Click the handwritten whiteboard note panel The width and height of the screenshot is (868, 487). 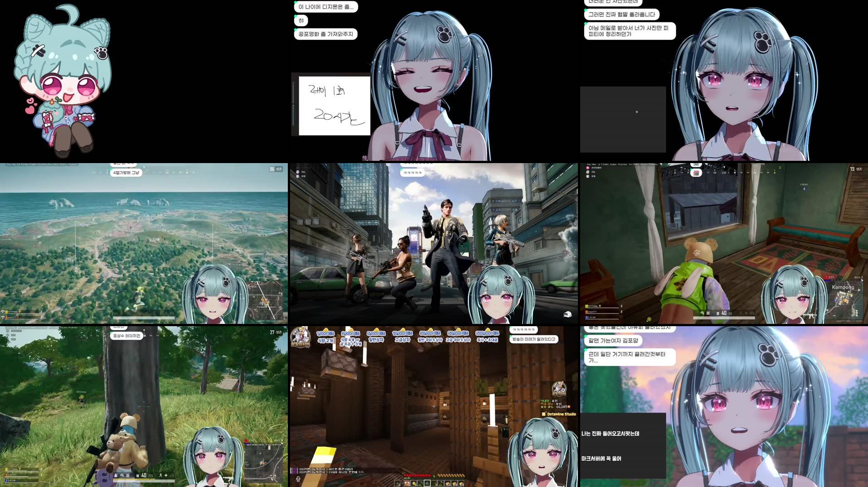(334, 106)
